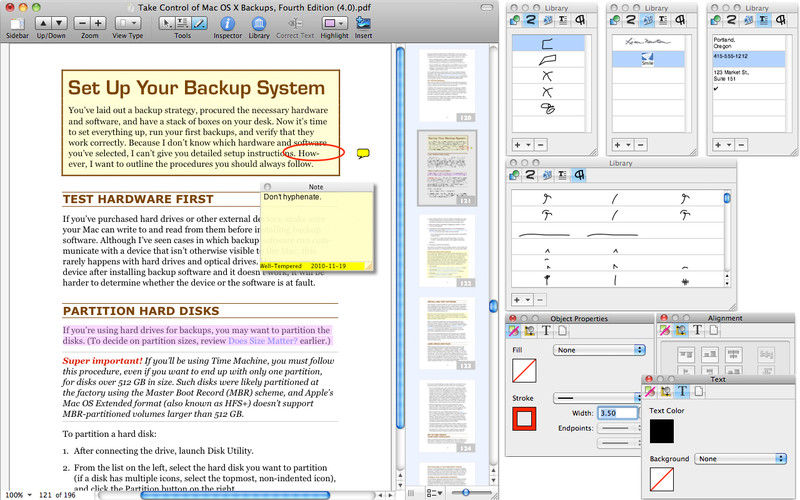Image resolution: width=800 pixels, height=500 pixels.
Task: Select '415-555-1212' entry in Library
Action: pos(748,59)
